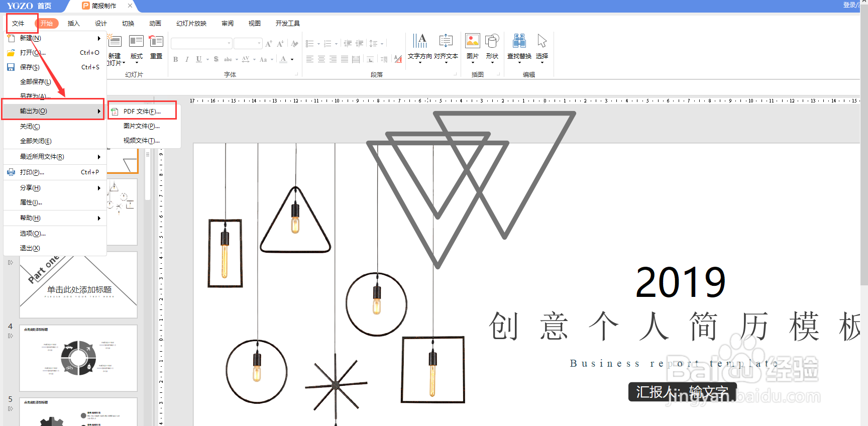Screen dimensions: 868x426
Task: Select 全部保存 in the file menu
Action: click(x=54, y=82)
